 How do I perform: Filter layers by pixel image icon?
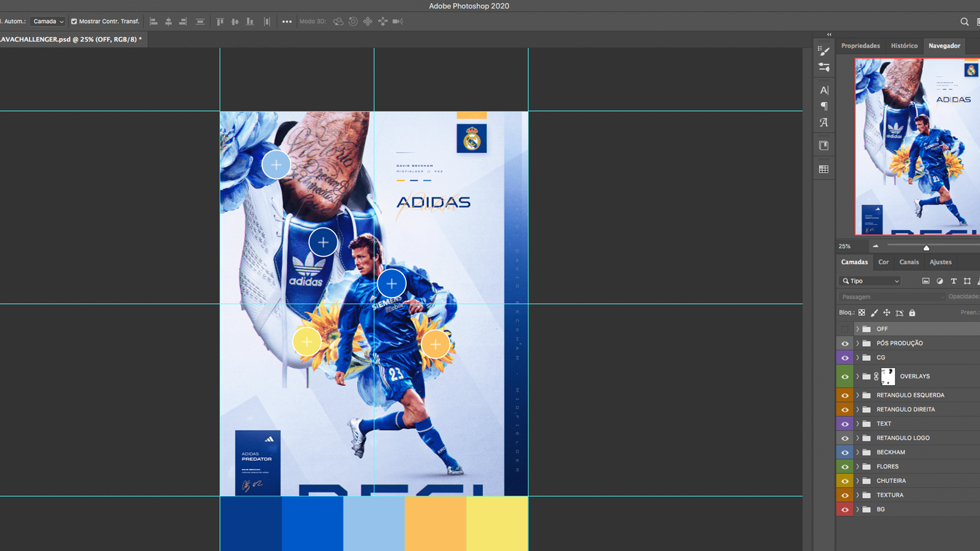point(926,281)
